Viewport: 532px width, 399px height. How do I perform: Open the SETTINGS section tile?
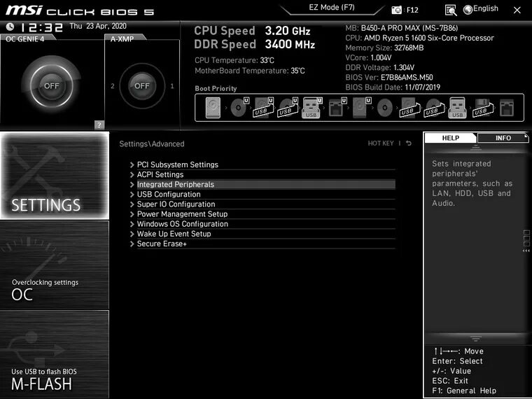coord(55,176)
